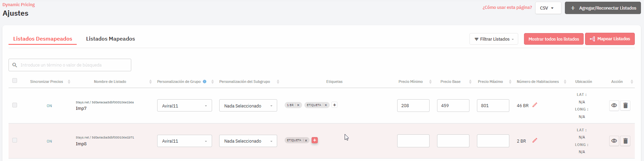Open Aviral11 group dropdown for Imp8
The height and width of the screenshot is (161, 644).
click(184, 141)
